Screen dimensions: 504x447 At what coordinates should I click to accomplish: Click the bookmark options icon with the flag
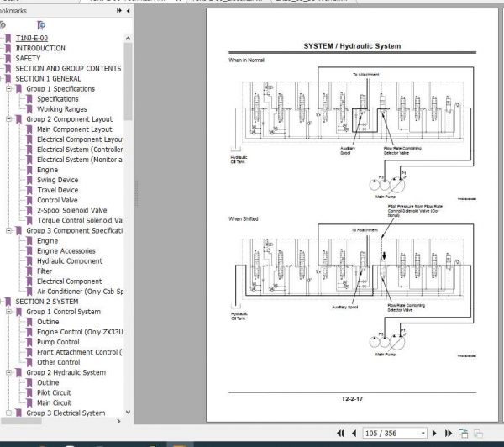tap(41, 25)
